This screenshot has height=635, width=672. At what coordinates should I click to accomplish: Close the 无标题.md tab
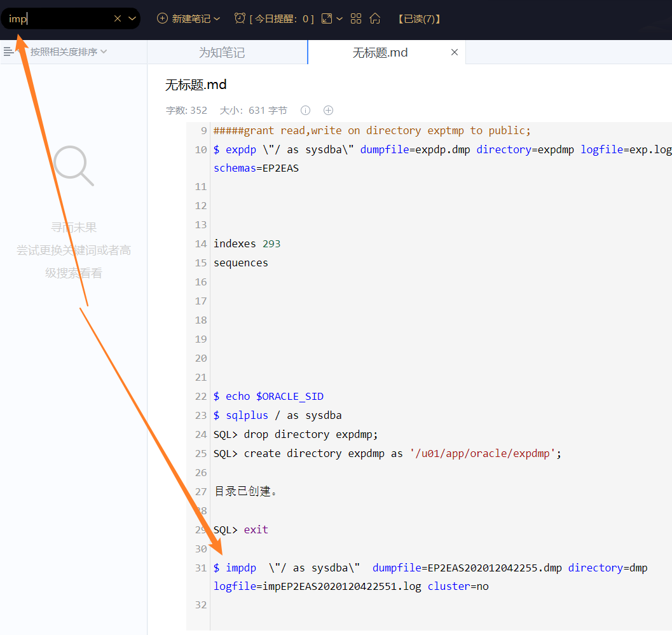tap(455, 52)
